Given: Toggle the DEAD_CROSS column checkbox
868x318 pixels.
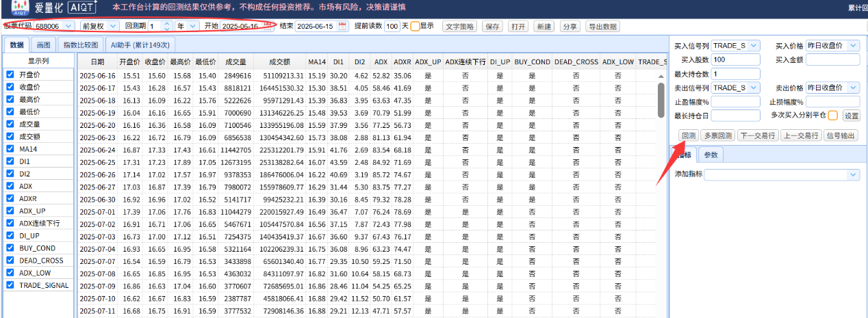Looking at the screenshot, I should pos(10,260).
